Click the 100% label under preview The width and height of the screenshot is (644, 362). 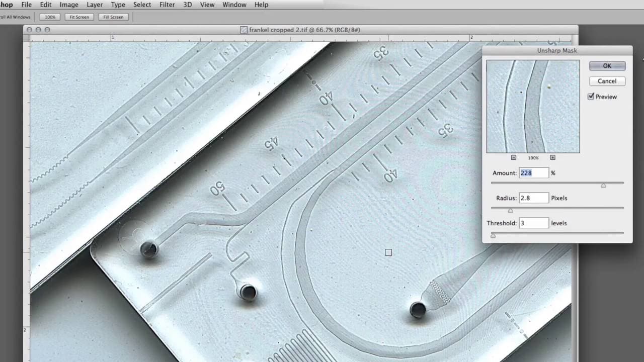click(533, 158)
